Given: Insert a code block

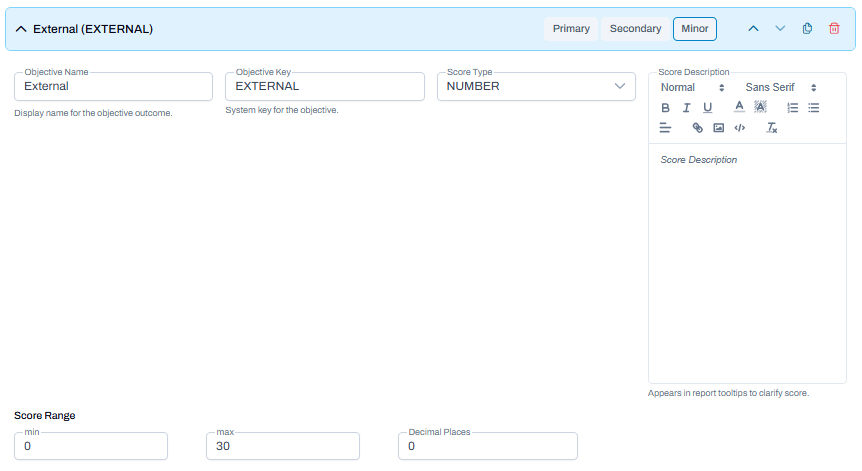Looking at the screenshot, I should click(x=740, y=128).
